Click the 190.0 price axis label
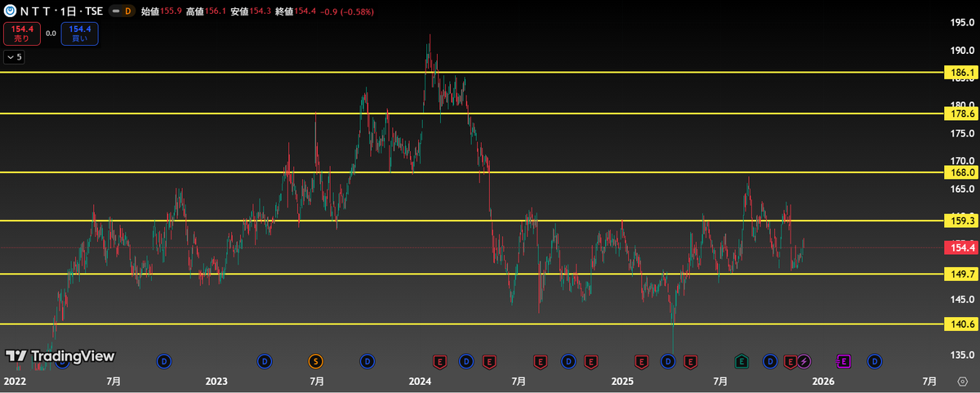The width and height of the screenshot is (980, 393). pyautogui.click(x=962, y=51)
